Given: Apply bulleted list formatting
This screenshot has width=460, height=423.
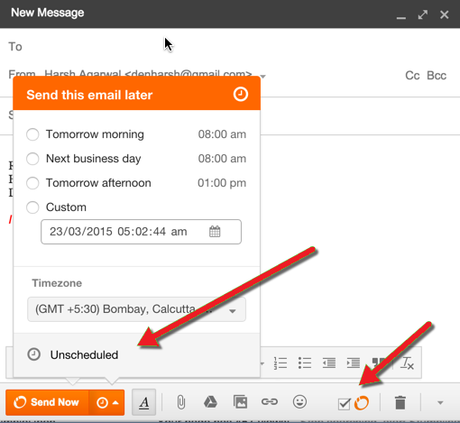Looking at the screenshot, I should tap(305, 363).
